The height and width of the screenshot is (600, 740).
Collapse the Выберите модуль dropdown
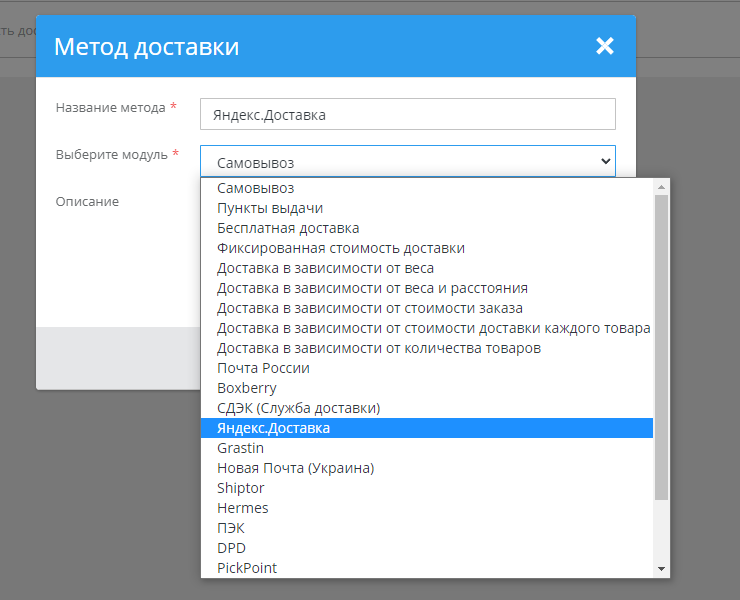point(407,161)
